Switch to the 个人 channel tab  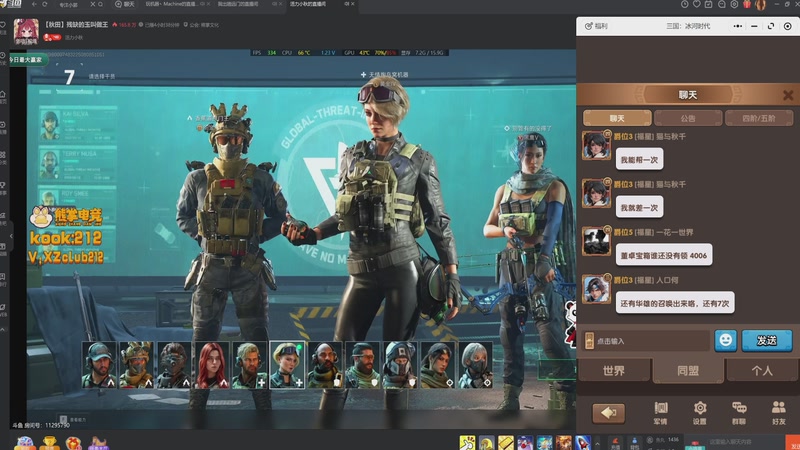pos(762,371)
